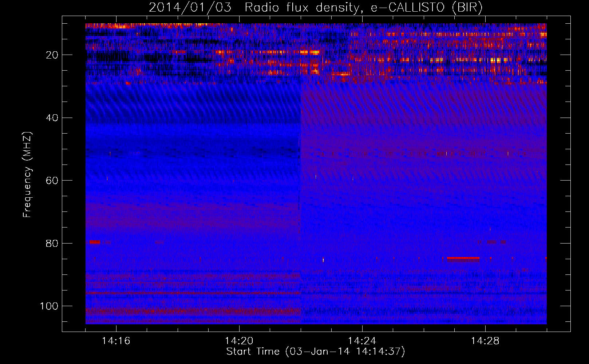The image size is (589, 364).
Task: Click the short red burst near 80 MHz at plot start
Action: (95, 242)
